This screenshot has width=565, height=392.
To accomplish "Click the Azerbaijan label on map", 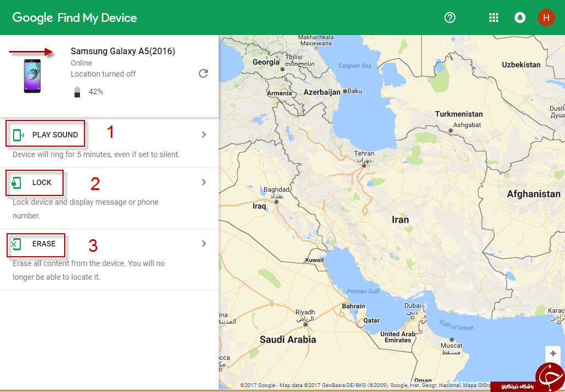I will point(322,92).
